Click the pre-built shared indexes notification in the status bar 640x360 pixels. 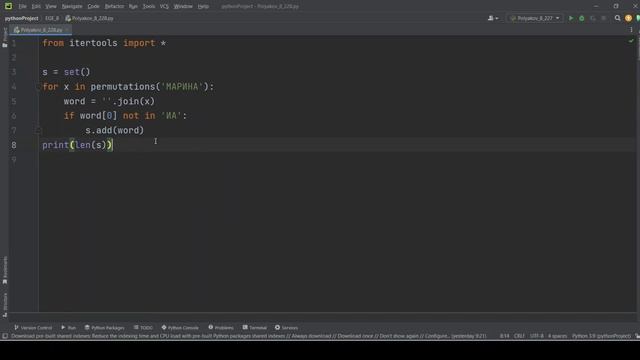point(249,336)
